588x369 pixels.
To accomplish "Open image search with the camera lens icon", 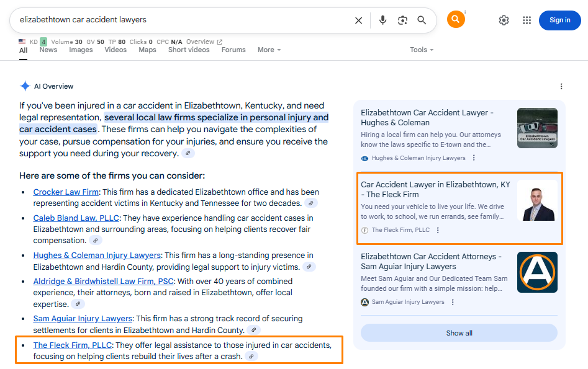I will 402,20.
